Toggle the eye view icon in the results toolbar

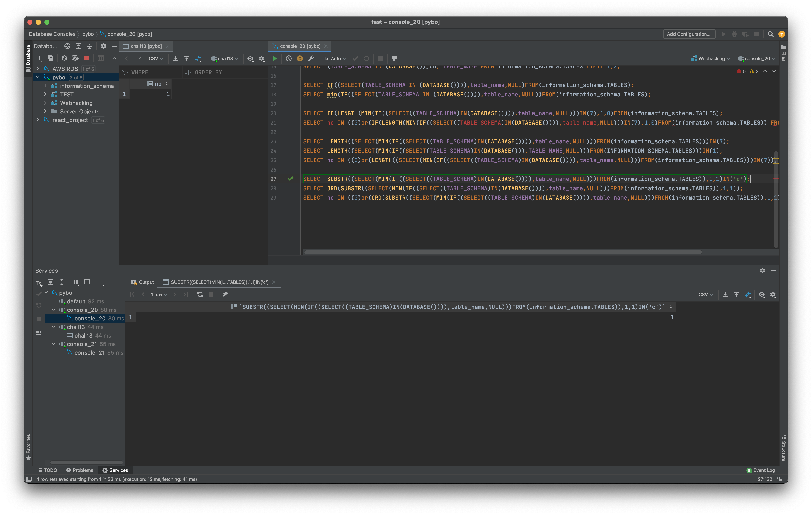click(x=761, y=294)
